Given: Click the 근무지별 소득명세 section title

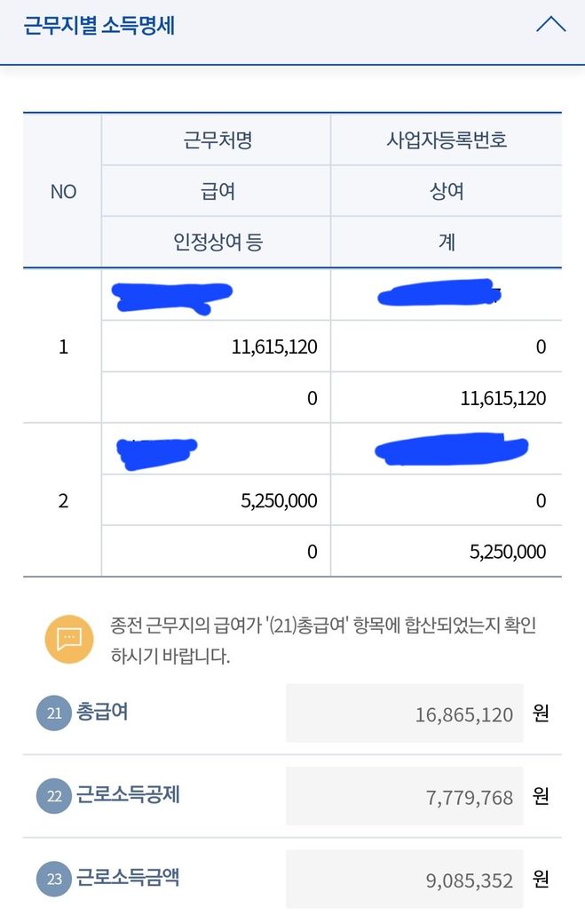Looking at the screenshot, I should 99,25.
